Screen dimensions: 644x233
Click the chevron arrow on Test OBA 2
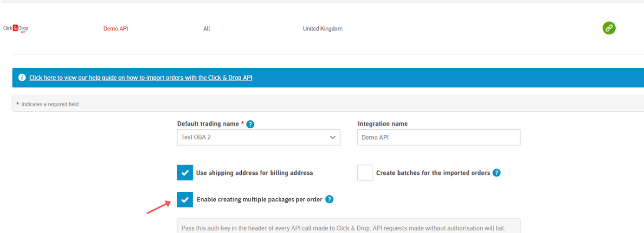pos(332,138)
